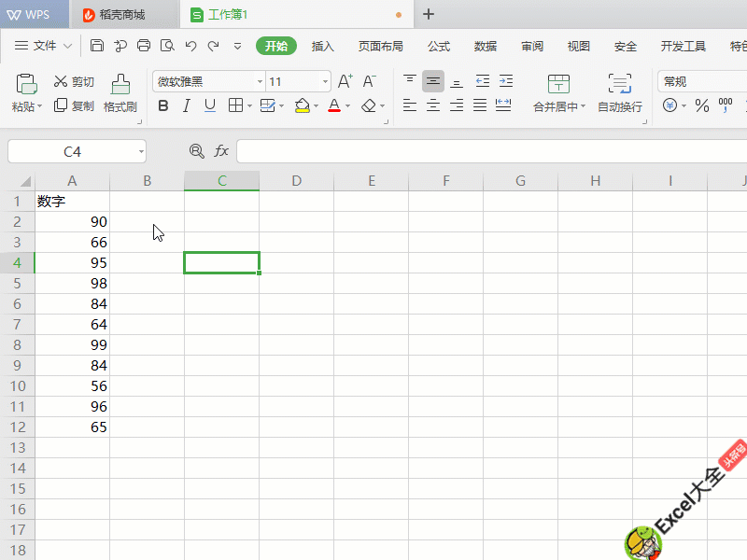Expand the Paste options arrow

(x=39, y=105)
